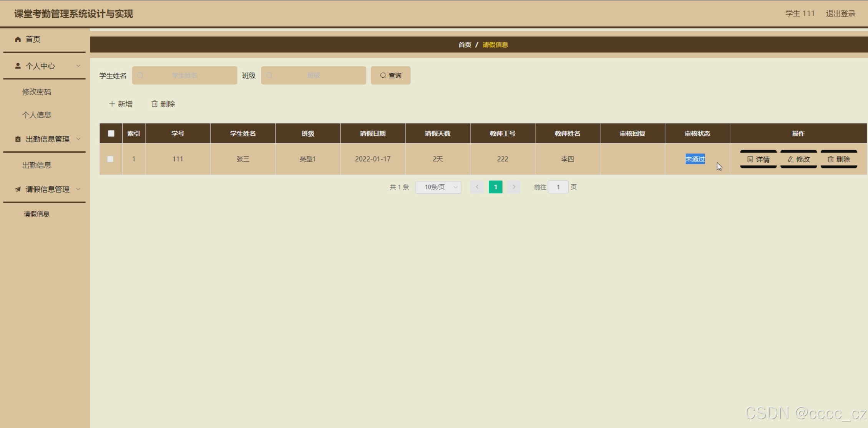Screen dimensions: 868x428
Task: Click trash icon of toolbar 删除
Action: click(x=154, y=104)
